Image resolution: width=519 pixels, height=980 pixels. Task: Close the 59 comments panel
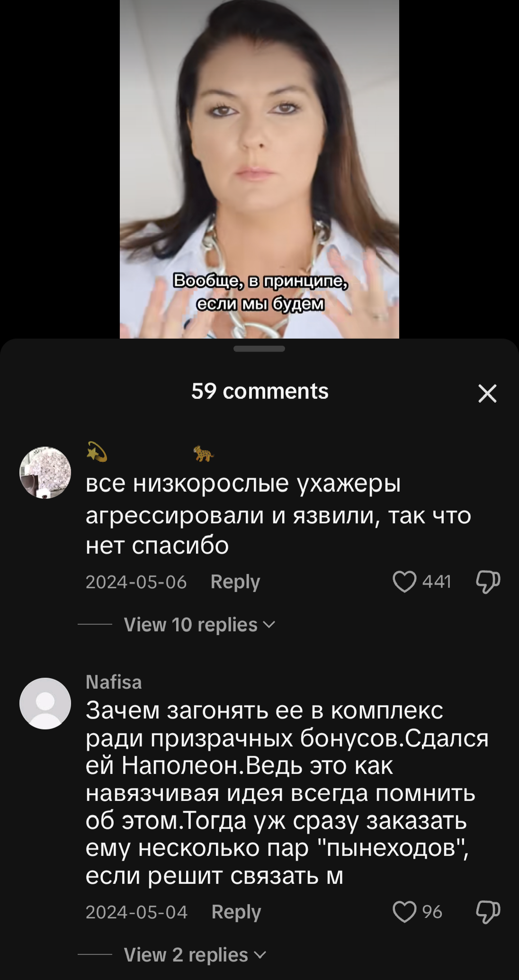point(487,393)
